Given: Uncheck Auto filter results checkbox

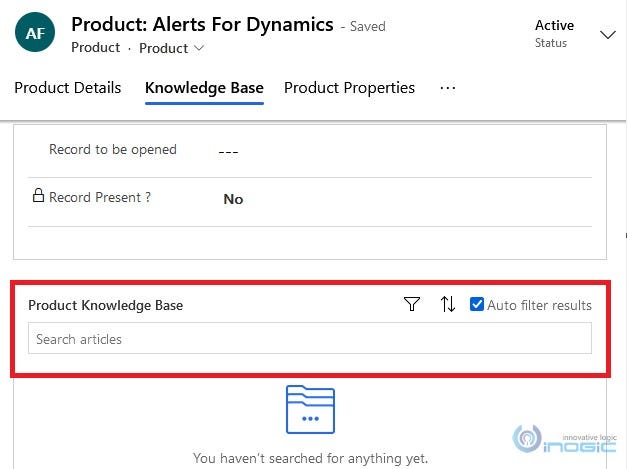Looking at the screenshot, I should pos(477,304).
